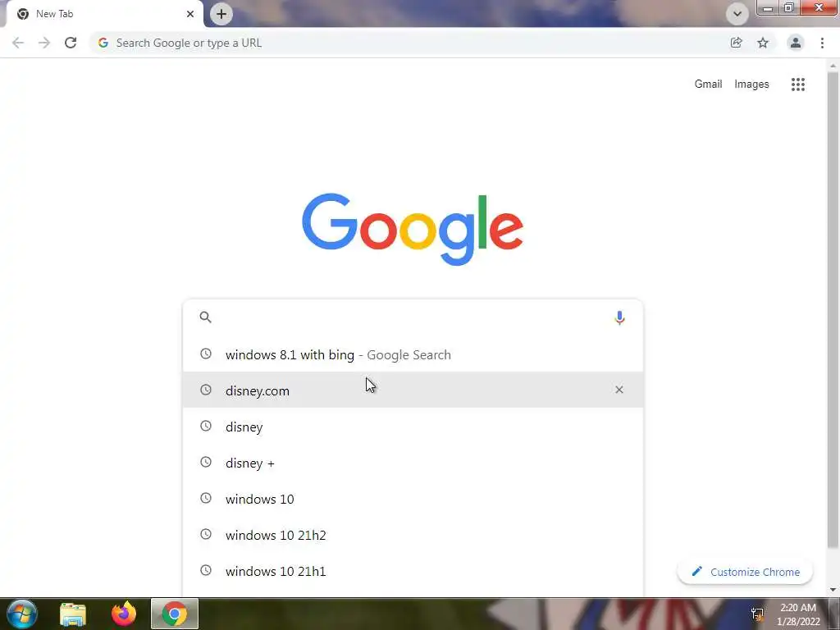This screenshot has width=840, height=630.
Task: Select the "windows 10" suggestion
Action: coord(413,498)
